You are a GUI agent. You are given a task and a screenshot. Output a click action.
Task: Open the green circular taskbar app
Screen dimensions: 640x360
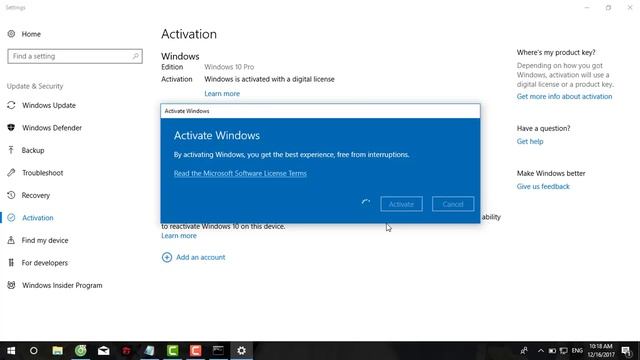[x=81, y=351]
